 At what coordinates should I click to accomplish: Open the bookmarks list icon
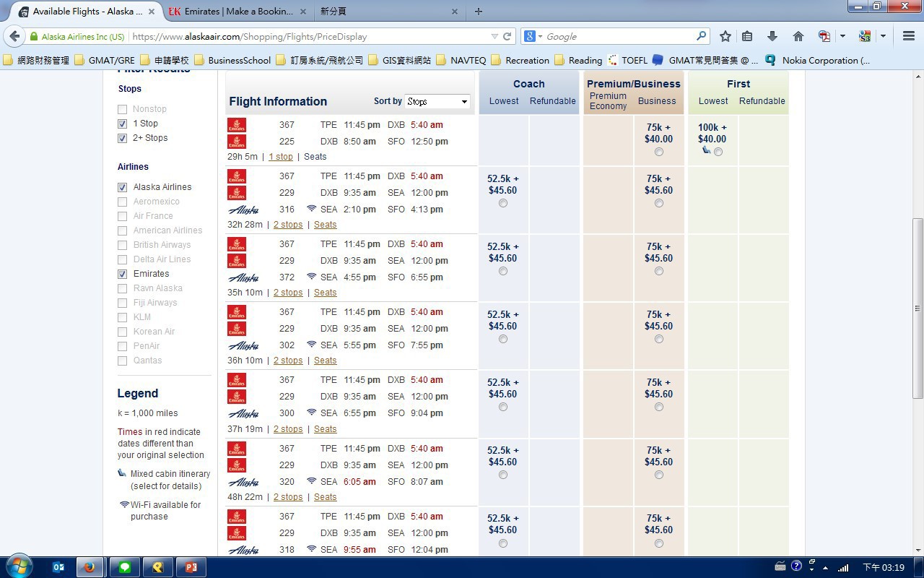(x=747, y=36)
